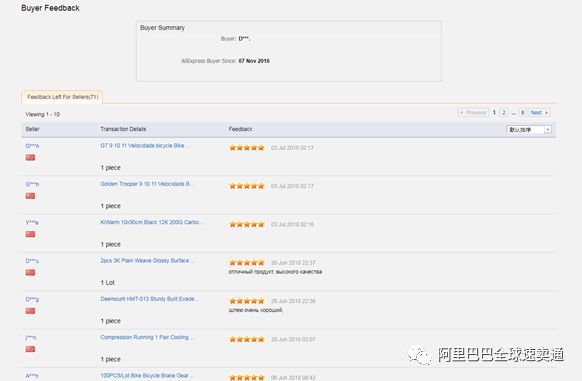
Task: Open seller G***n in the GT 9 10 11 row
Action: (x=32, y=146)
